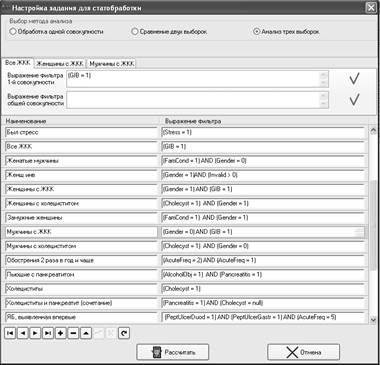Click the edit record triangle button
380x365 pixels.
pos(86,333)
